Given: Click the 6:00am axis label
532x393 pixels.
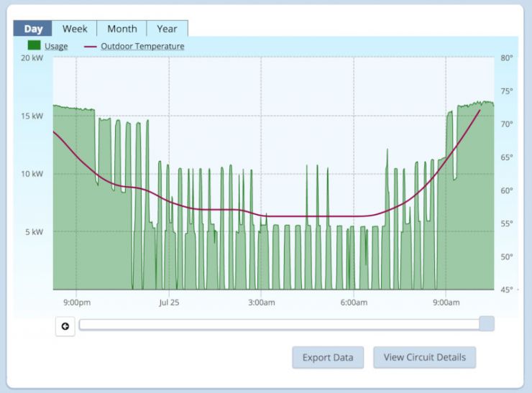Looking at the screenshot, I should point(354,302).
